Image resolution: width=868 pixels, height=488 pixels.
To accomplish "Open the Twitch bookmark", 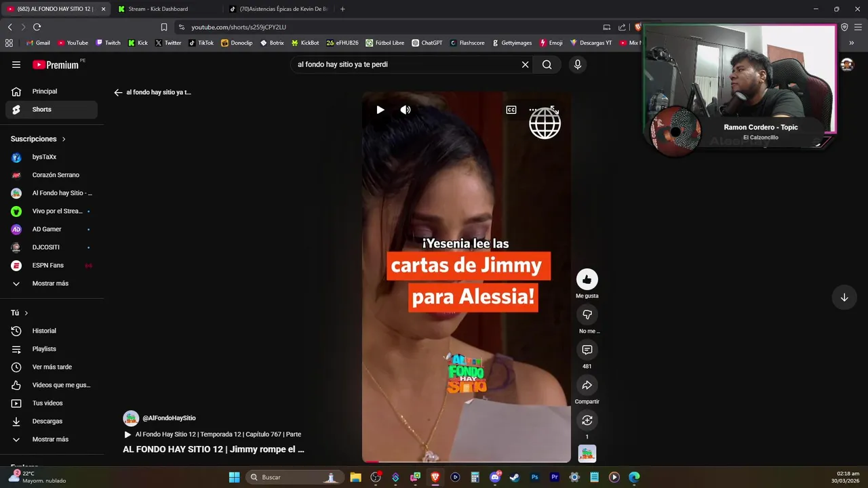I will click(108, 43).
